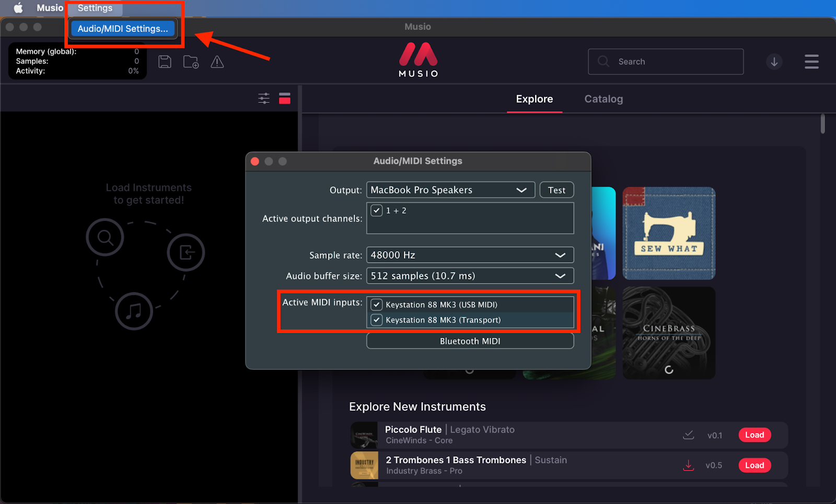Toggle Keystation 88 MK3 (Transport) checkbox

tap(377, 320)
